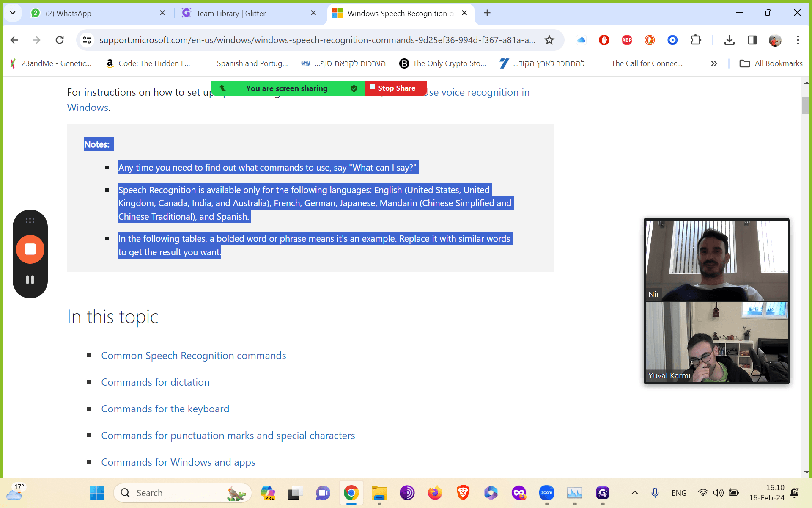Open the All Bookmarks folder
The height and width of the screenshot is (508, 812).
(771, 63)
